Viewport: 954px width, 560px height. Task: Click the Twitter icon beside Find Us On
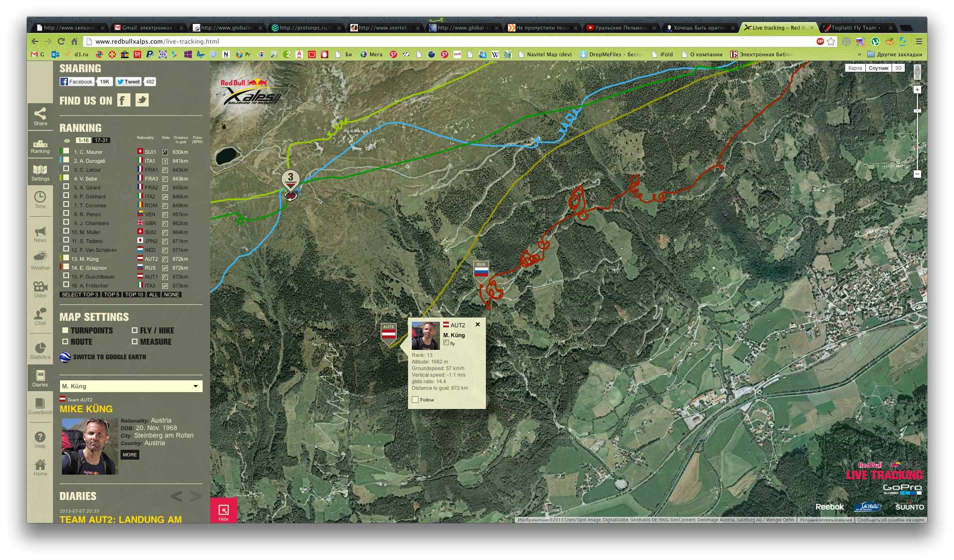142,100
